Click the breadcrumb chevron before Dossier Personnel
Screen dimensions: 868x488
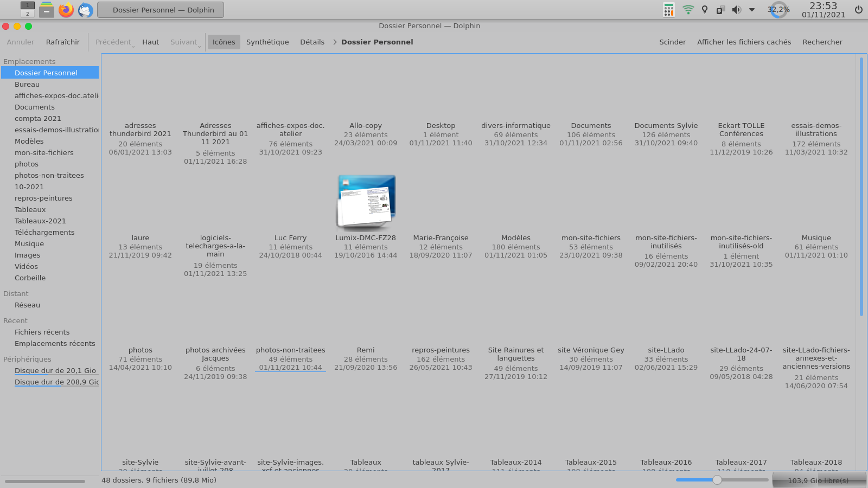pos(335,42)
